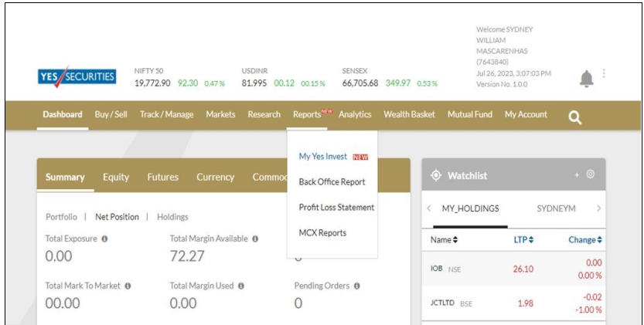Select Profit Loss Statement

pyautogui.click(x=336, y=207)
